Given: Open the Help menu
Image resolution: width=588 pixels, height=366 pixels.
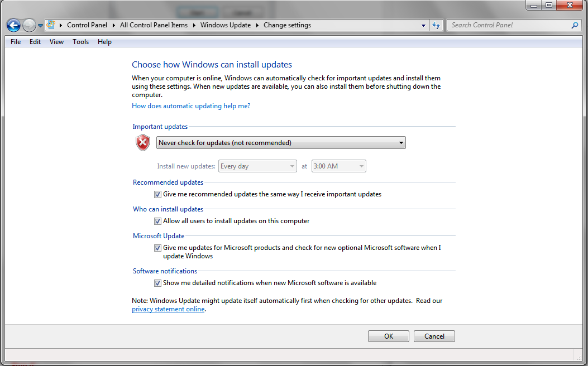Looking at the screenshot, I should point(104,42).
